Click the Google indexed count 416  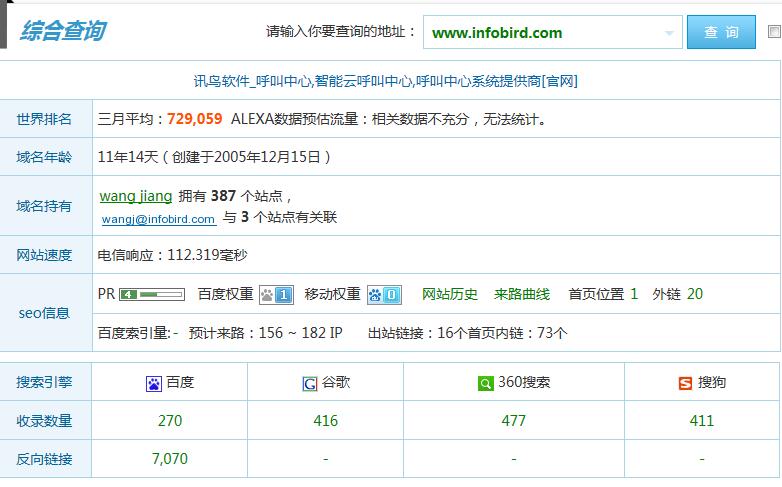[326, 421]
